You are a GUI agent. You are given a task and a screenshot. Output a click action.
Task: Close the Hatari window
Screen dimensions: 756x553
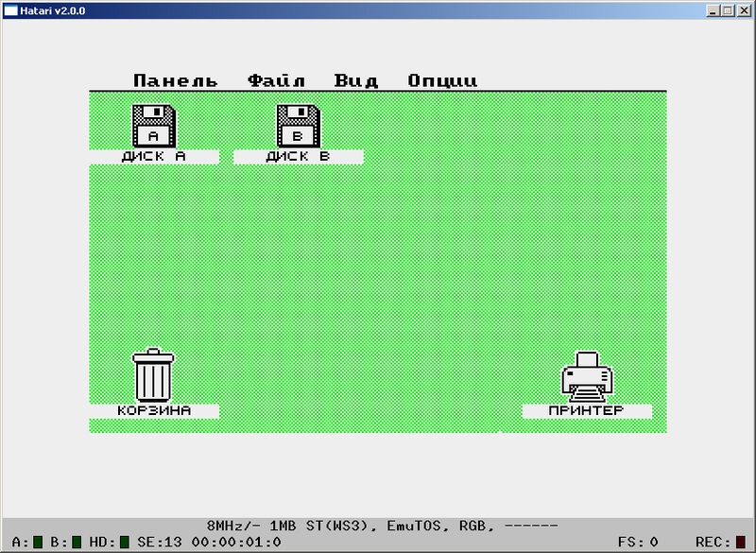(x=744, y=10)
